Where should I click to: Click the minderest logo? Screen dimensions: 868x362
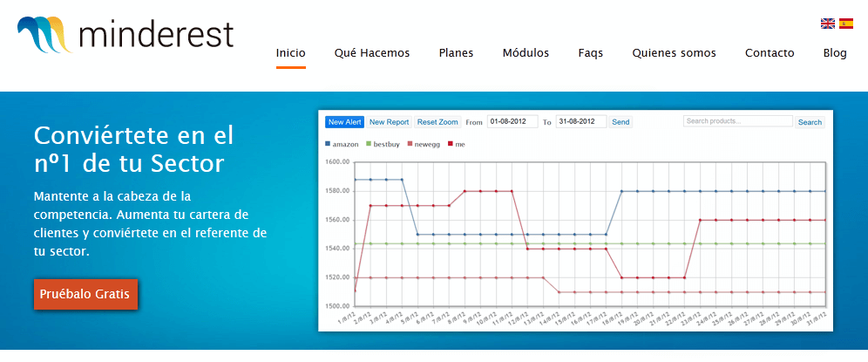[x=125, y=34]
